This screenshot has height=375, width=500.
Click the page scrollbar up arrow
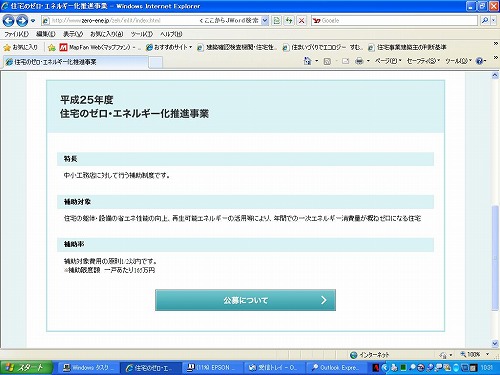[495, 76]
